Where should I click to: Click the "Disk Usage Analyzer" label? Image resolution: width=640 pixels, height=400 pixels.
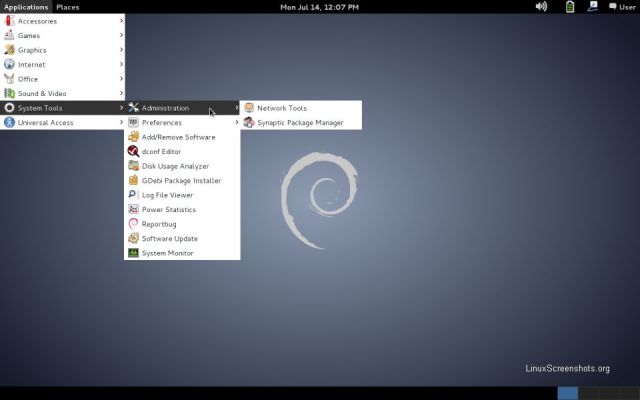[x=176, y=166]
